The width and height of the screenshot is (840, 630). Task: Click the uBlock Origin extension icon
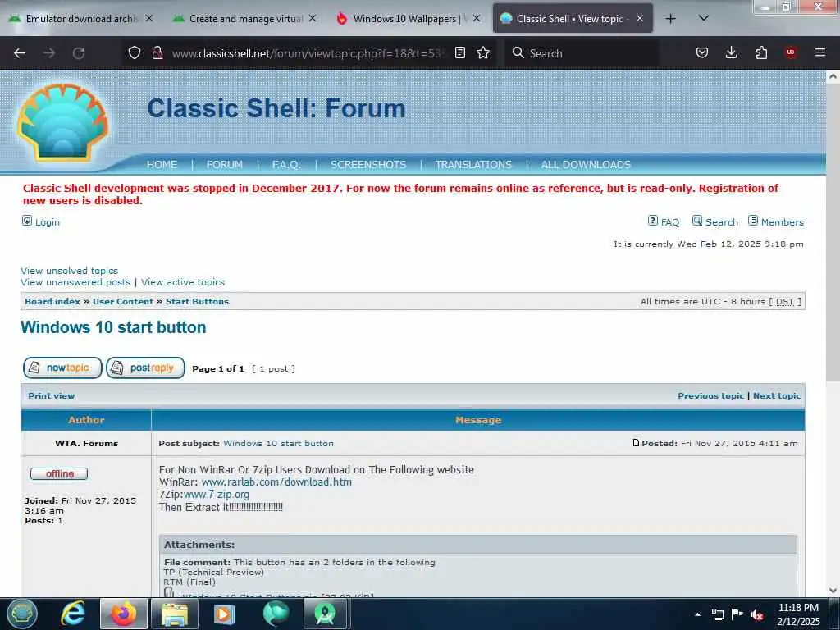[791, 52]
